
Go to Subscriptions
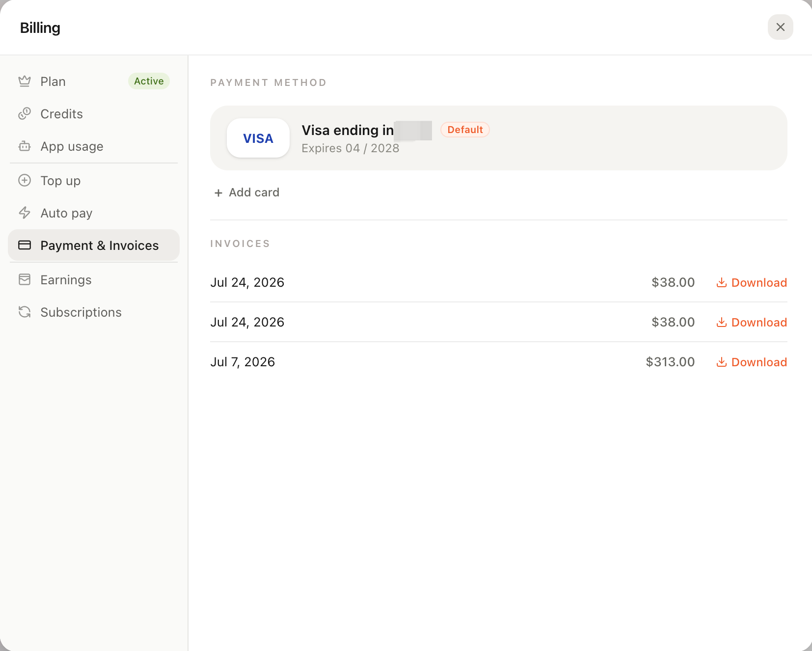click(94, 312)
